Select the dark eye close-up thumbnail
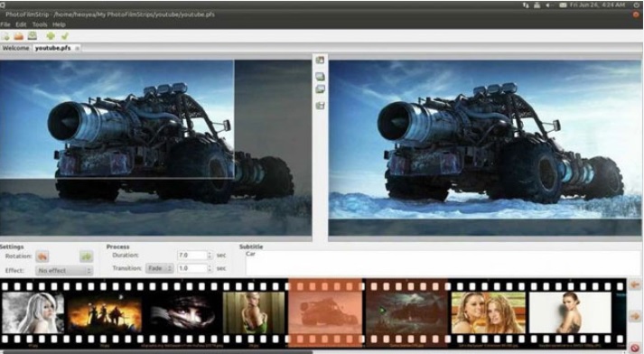This screenshot has width=644, height=354. 182,314
